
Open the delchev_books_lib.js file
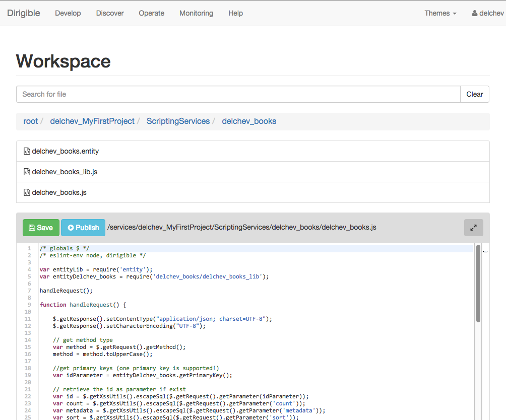[x=253, y=172]
